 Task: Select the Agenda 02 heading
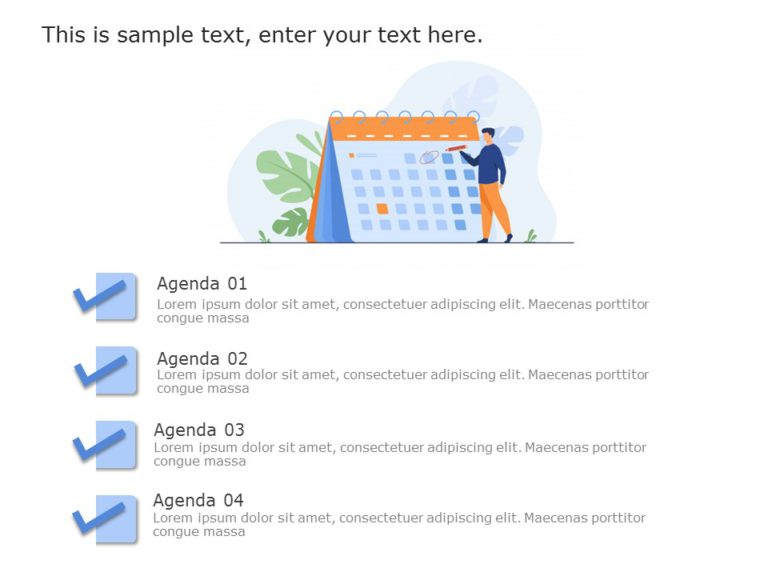(202, 358)
